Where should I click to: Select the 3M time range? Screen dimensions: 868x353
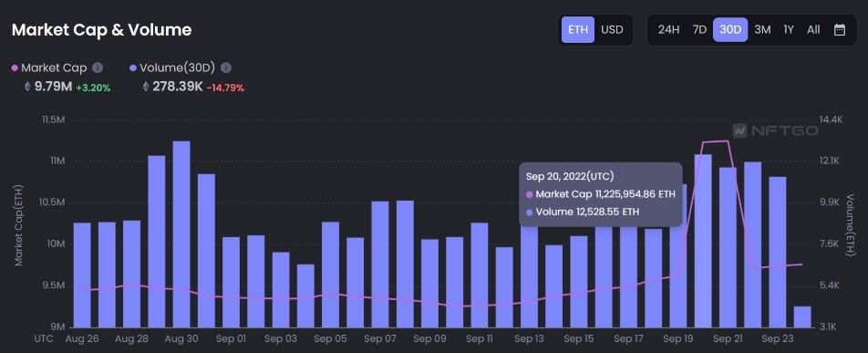pyautogui.click(x=762, y=30)
